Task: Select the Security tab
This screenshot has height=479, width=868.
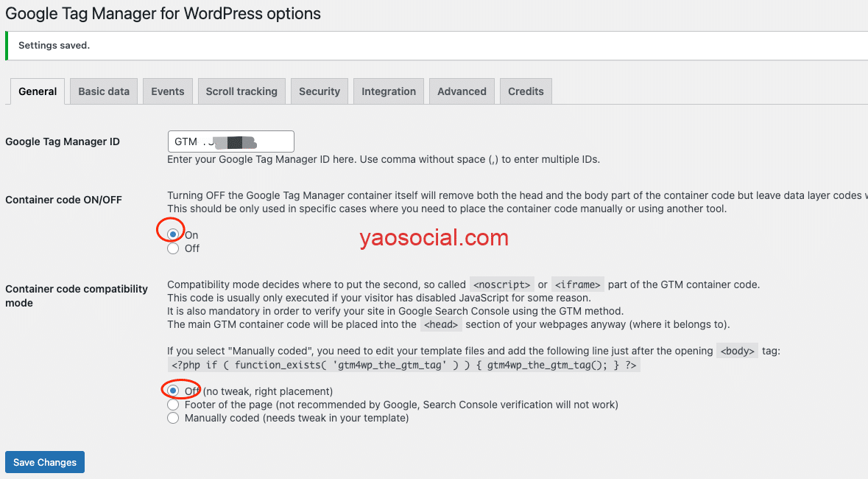Action: pos(320,91)
